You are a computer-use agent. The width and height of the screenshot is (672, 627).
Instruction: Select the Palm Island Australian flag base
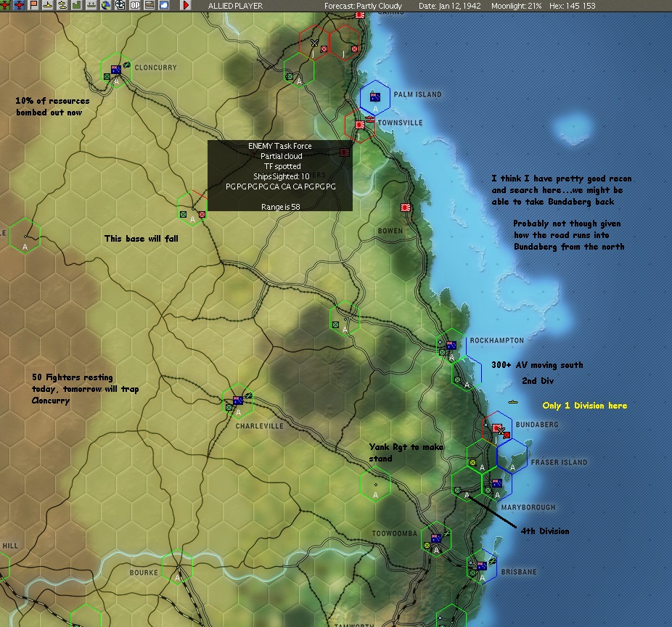pos(375,97)
